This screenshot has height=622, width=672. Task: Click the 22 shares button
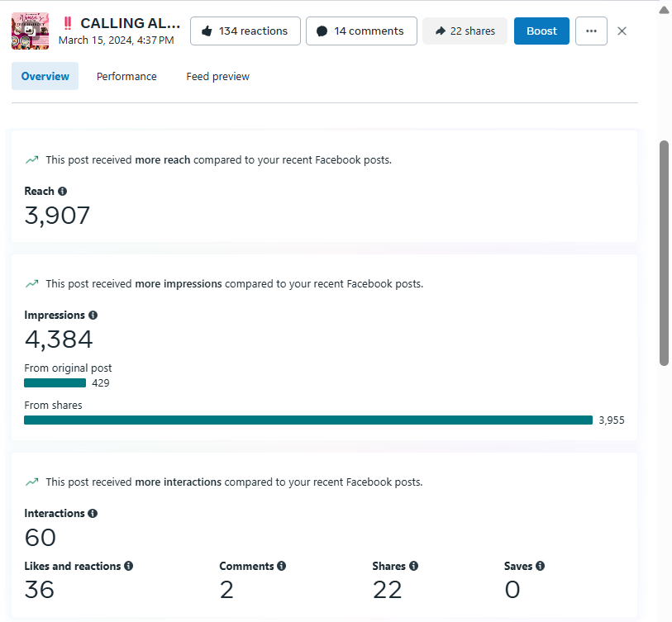coord(465,31)
